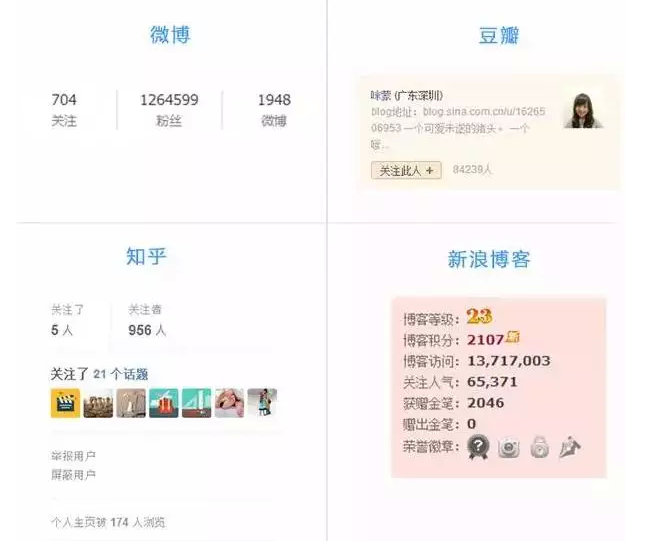The height and width of the screenshot is (541, 661).
Task: Open the teal bar chart topic icon
Action: [196, 403]
